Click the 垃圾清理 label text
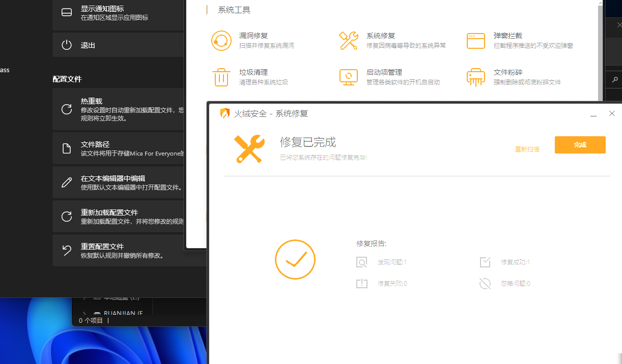This screenshot has width=622, height=364. [253, 72]
